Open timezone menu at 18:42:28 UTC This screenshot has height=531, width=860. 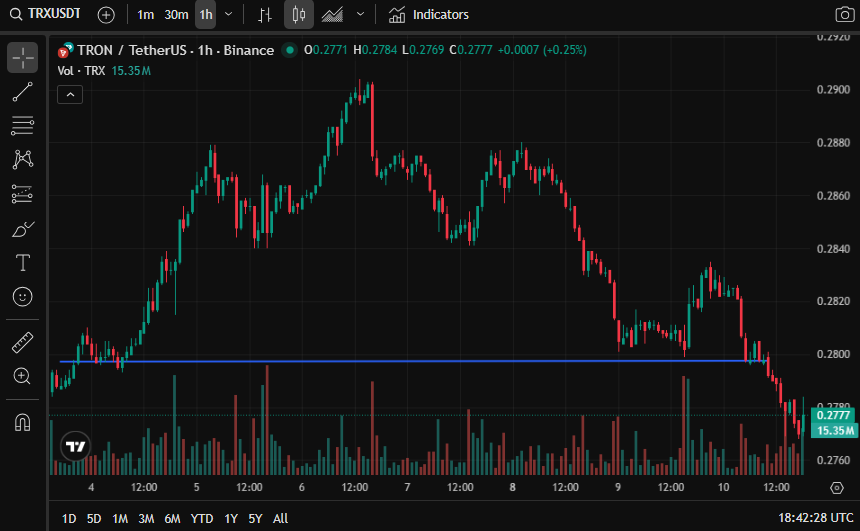tap(816, 518)
